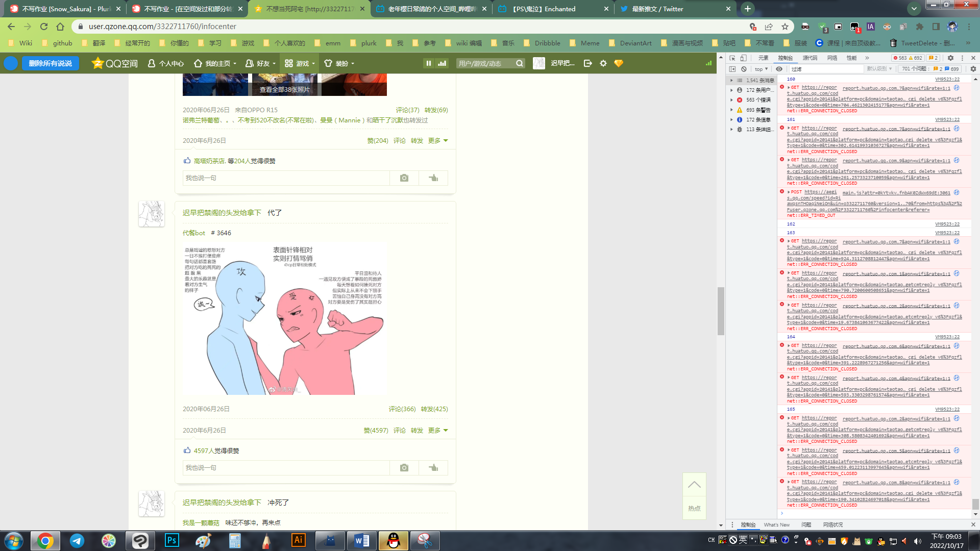This screenshot has height=551, width=980.
Task: Click volume icon in system tray
Action: (917, 541)
